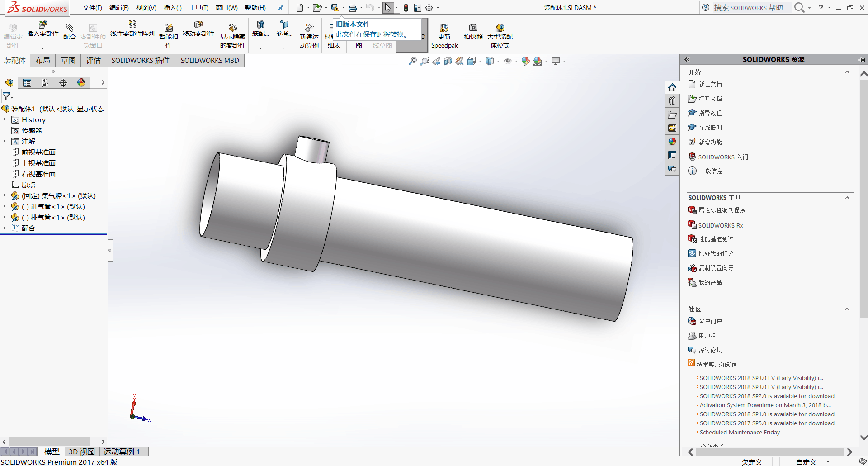This screenshot has width=868, height=466.
Task: Open the 文件(F) menu
Action: coord(92,8)
